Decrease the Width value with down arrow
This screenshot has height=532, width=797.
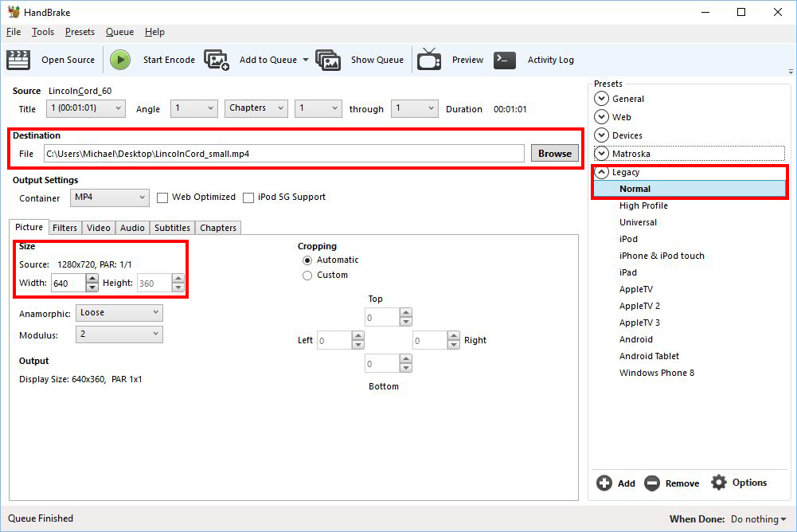[92, 288]
